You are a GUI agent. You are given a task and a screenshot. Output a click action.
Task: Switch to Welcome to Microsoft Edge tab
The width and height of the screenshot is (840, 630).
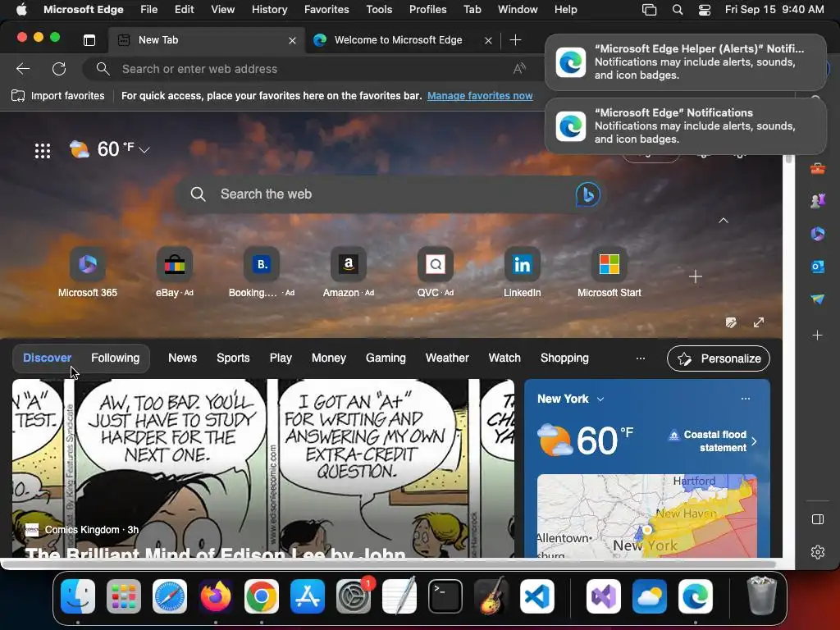(398, 40)
